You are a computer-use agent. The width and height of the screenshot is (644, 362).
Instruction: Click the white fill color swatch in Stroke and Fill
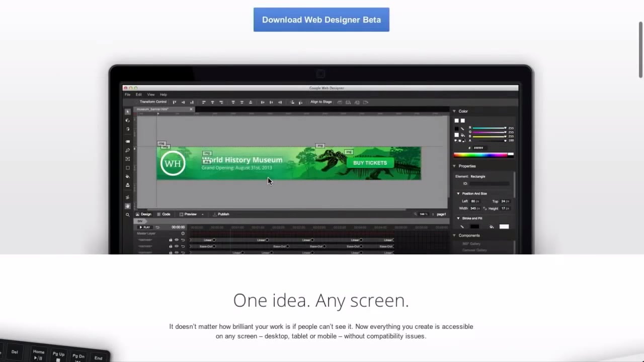[504, 226]
